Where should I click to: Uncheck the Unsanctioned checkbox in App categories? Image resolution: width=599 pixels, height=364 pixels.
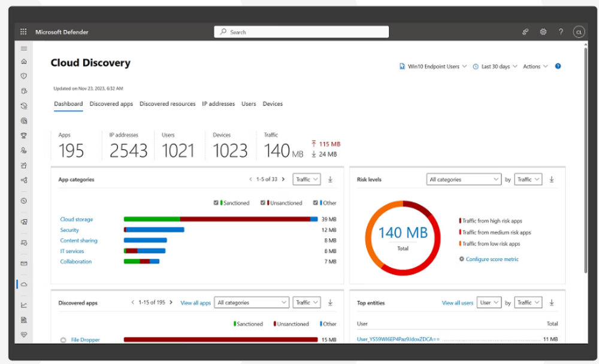point(263,203)
